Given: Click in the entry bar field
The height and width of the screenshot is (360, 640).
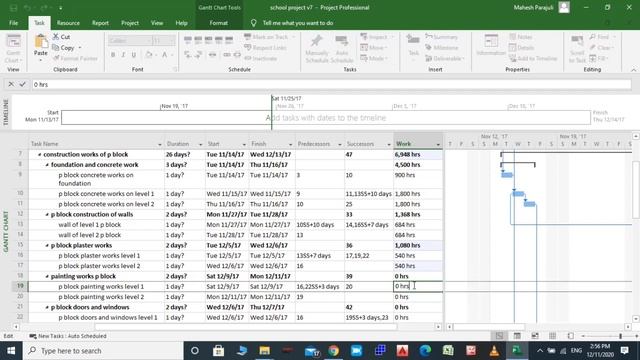Looking at the screenshot, I should pyautogui.click(x=331, y=84).
